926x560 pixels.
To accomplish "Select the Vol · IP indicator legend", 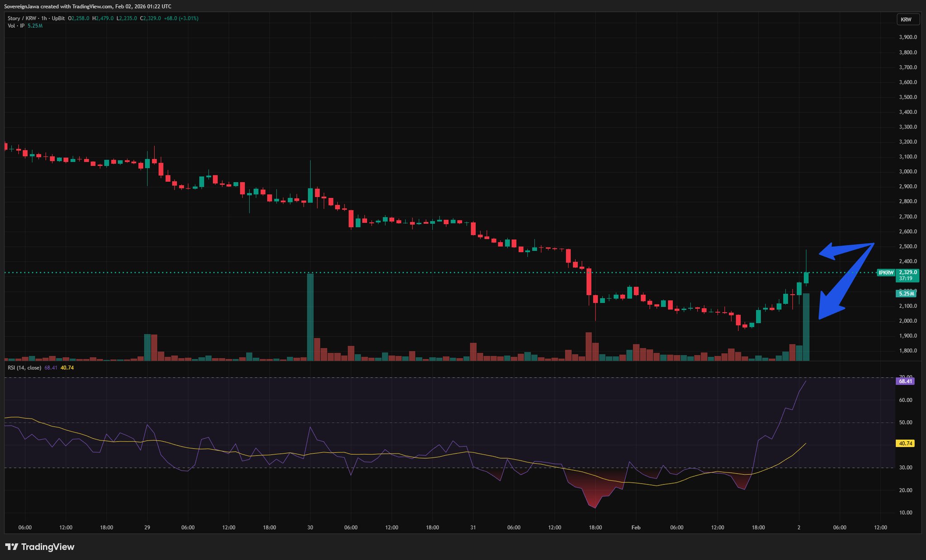I will coord(16,26).
